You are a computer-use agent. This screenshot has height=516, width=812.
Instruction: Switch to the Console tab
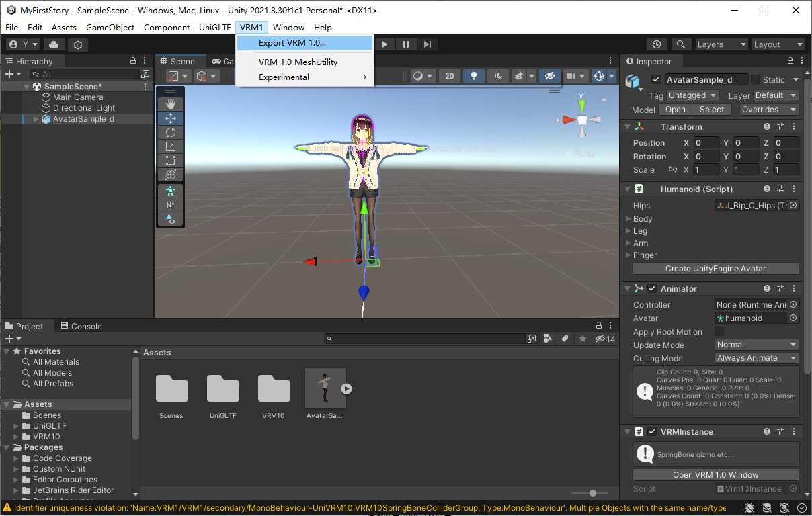click(x=81, y=326)
